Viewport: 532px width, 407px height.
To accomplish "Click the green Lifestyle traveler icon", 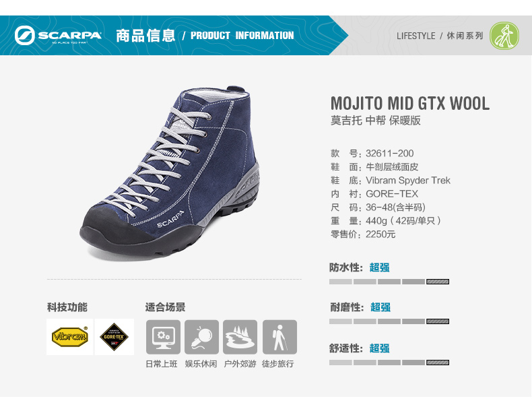I will point(504,36).
